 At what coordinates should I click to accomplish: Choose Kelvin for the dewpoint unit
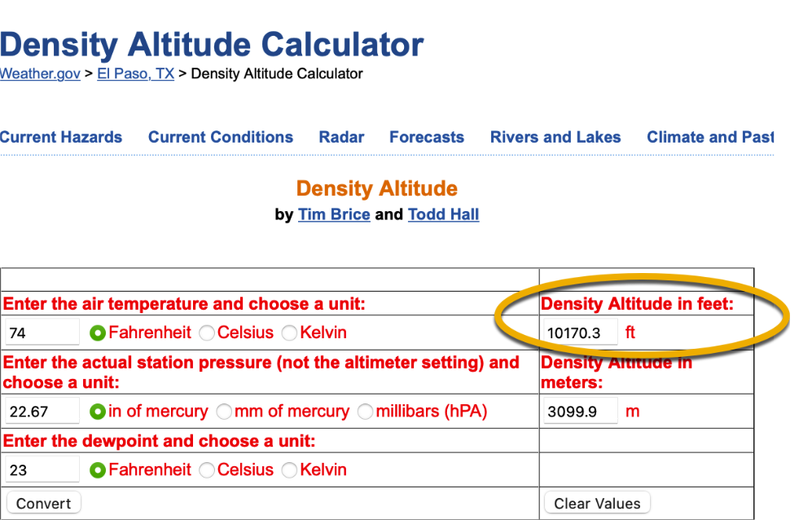pos(289,470)
